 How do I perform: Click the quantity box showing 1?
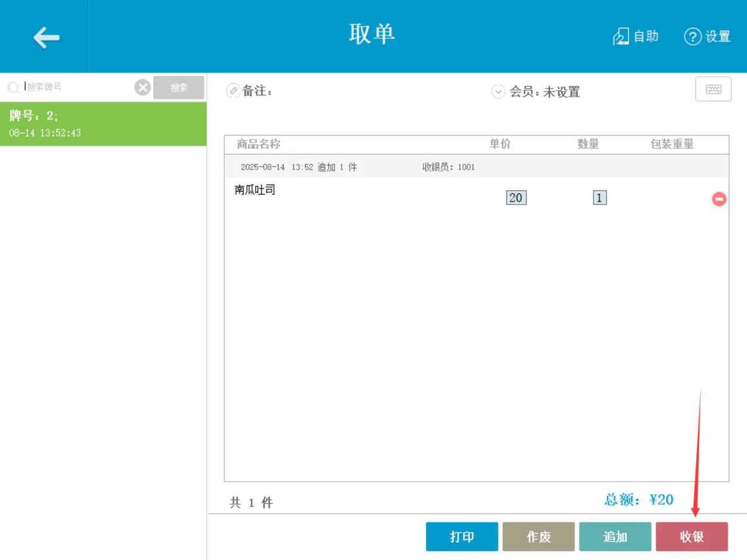point(599,198)
